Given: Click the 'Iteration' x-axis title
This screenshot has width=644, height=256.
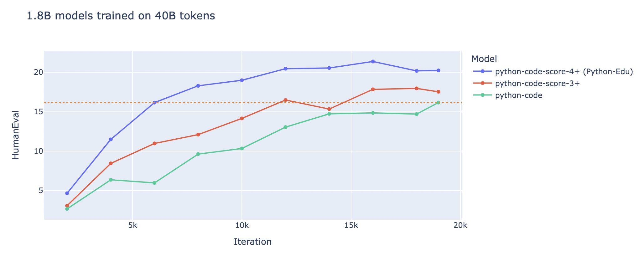Looking at the screenshot, I should [x=252, y=242].
